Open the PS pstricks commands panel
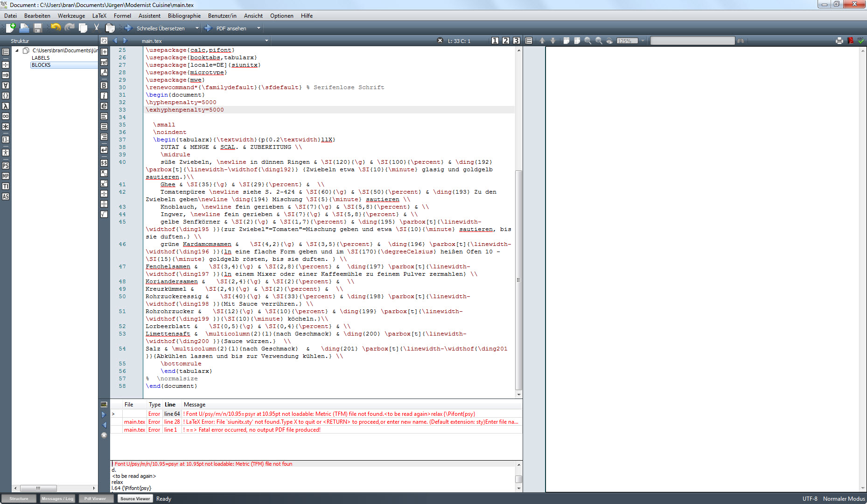867x504 pixels. (6, 166)
